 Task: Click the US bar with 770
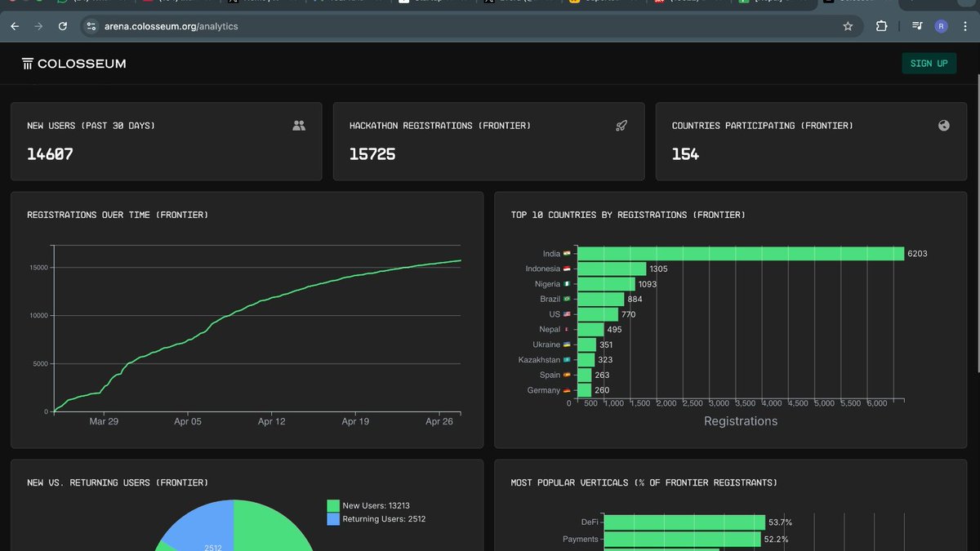coord(597,314)
